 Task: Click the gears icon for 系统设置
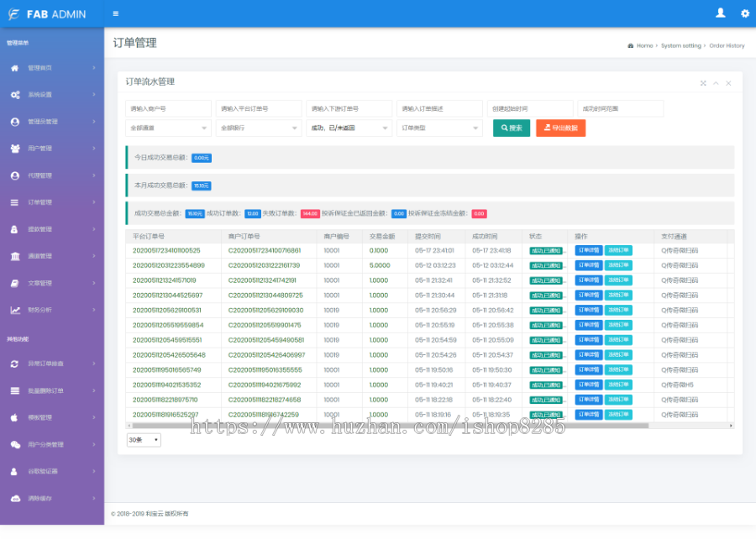[15, 95]
